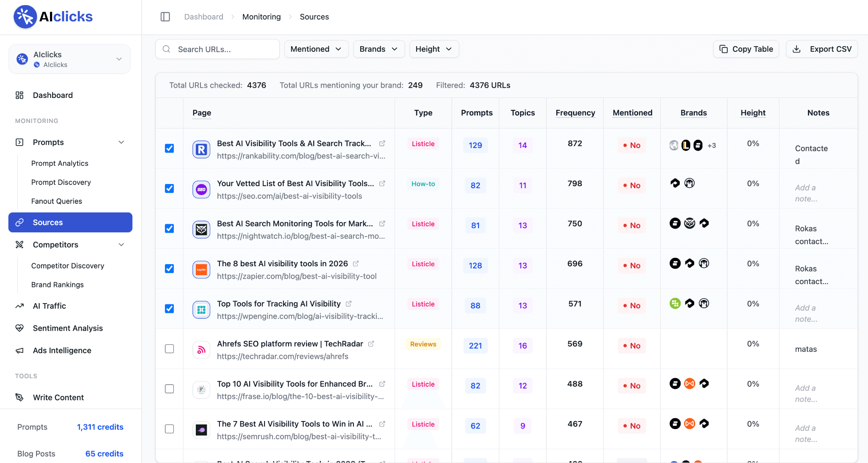Open the Brands filter dropdown
This screenshot has width=868, height=463.
379,49
